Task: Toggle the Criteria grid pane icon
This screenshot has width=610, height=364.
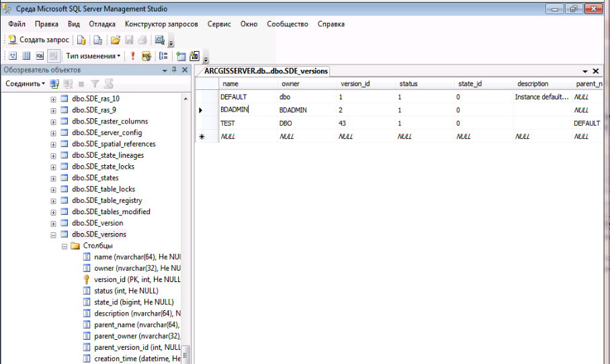Action: 27,56
